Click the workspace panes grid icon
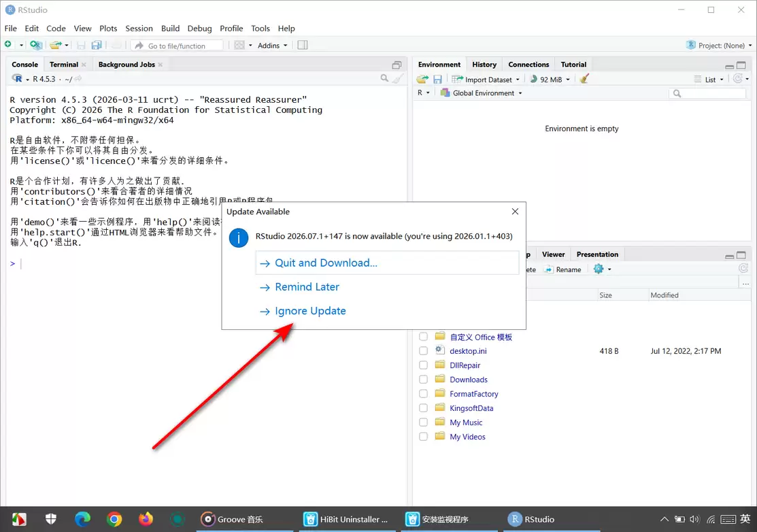757x532 pixels. pyautogui.click(x=239, y=45)
